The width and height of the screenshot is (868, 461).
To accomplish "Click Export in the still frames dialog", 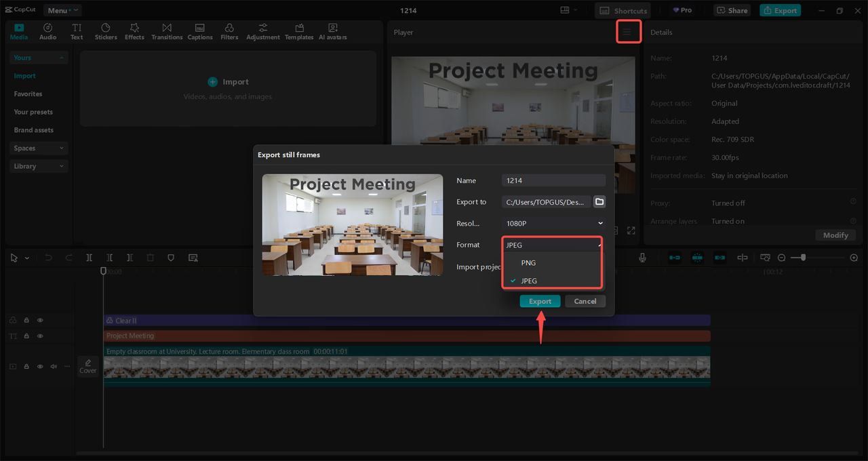I will (x=540, y=301).
